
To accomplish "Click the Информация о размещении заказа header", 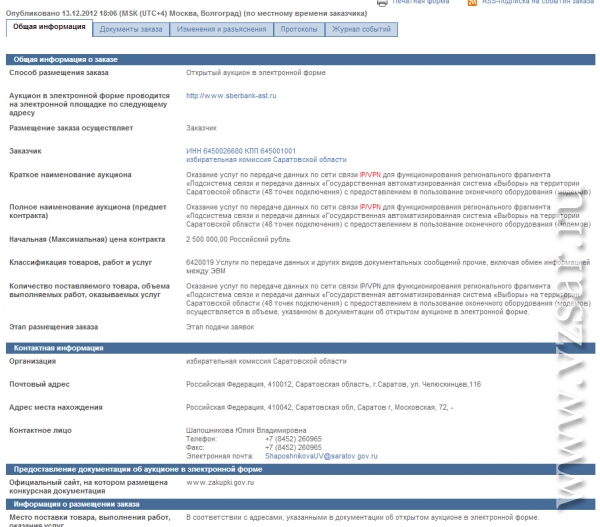I will tap(300, 504).
